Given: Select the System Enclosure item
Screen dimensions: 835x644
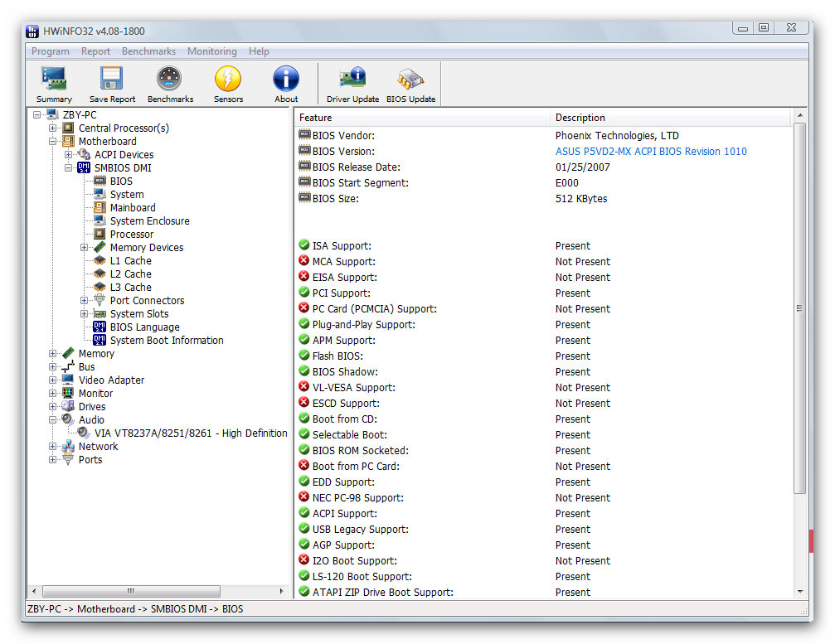Looking at the screenshot, I should [x=149, y=220].
